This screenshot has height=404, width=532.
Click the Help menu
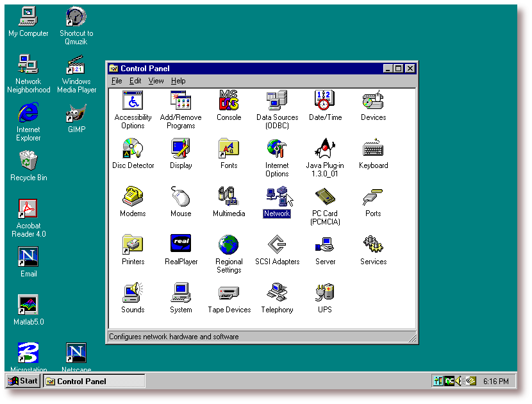178,81
